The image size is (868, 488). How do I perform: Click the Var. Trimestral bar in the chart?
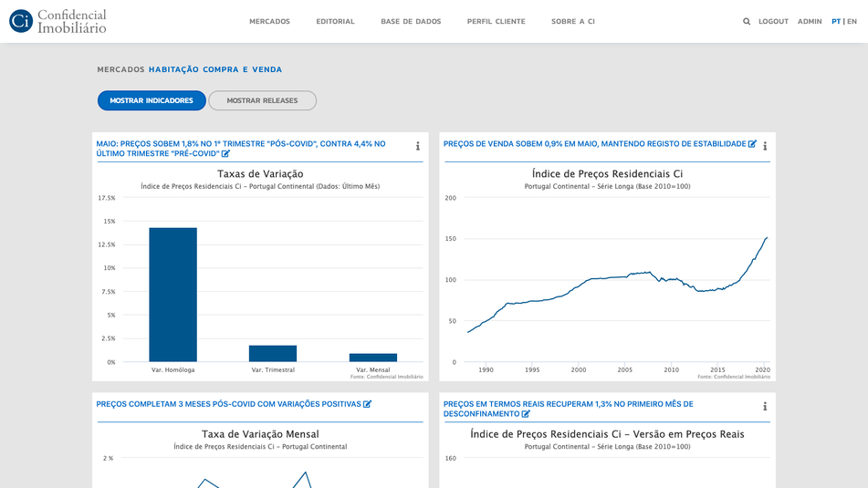pos(273,354)
